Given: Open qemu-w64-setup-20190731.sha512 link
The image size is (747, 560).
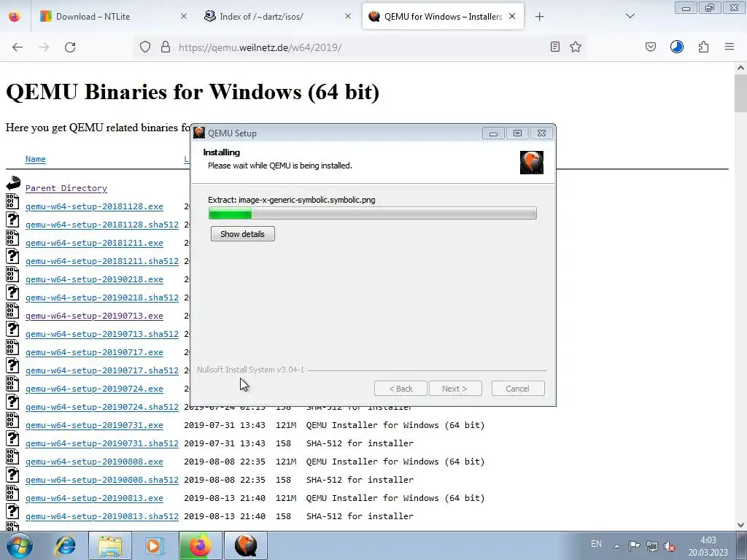Looking at the screenshot, I should click(102, 443).
